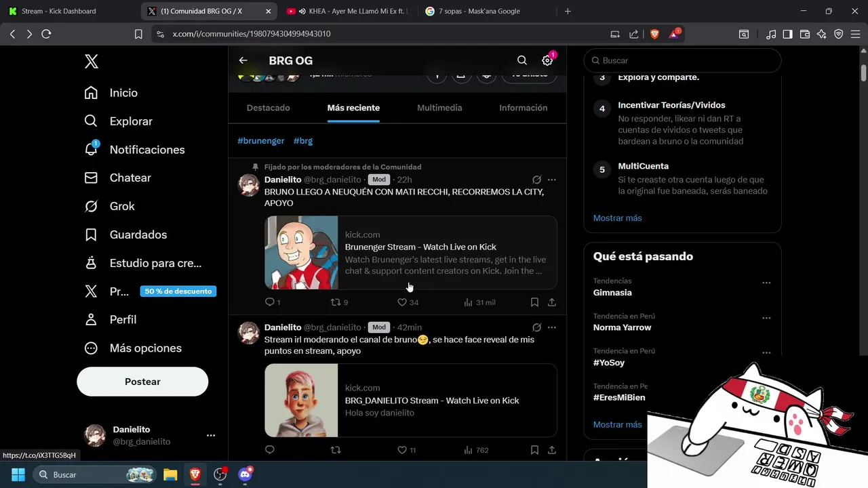Open Brunenger Stream kick.com link card

click(411, 253)
